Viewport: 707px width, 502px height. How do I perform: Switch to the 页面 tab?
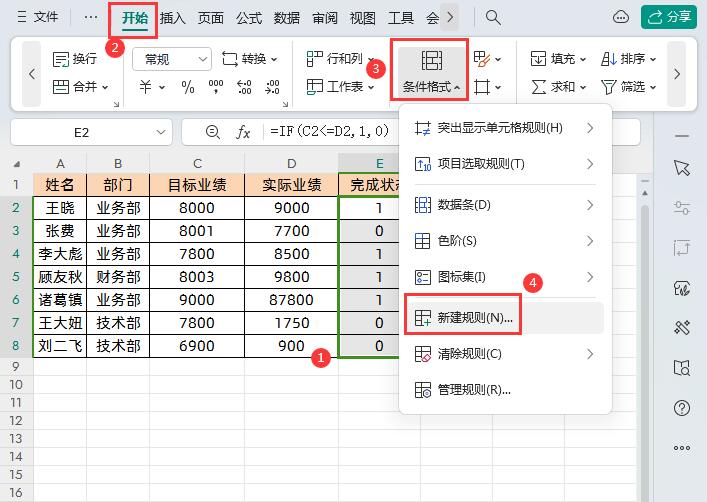(211, 18)
